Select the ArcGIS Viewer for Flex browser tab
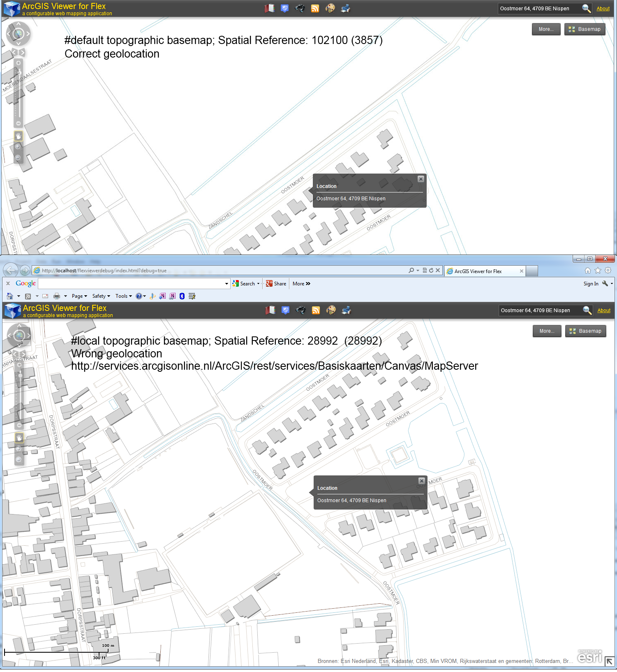 (485, 271)
